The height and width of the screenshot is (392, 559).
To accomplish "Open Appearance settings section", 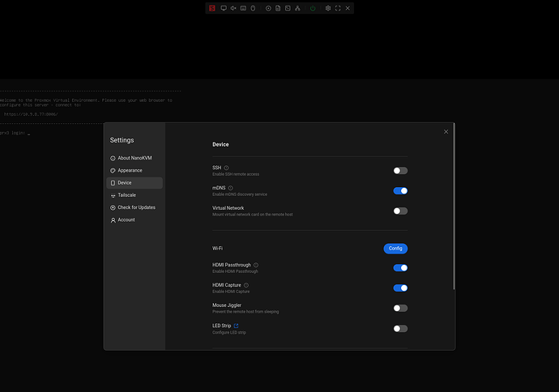I will [134, 170].
